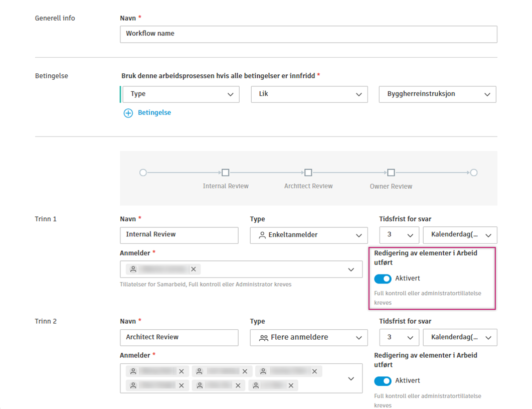Click the Betingelse add-condition link
532x409 pixels.
154,113
